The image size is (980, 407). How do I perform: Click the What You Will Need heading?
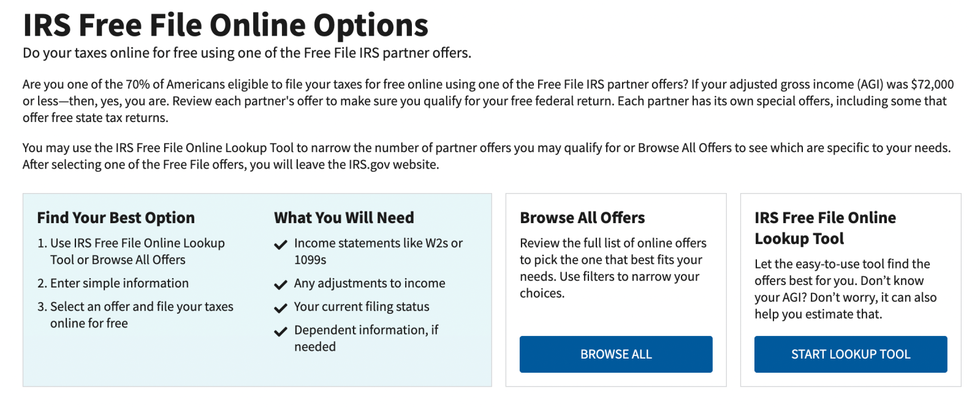coord(344,218)
